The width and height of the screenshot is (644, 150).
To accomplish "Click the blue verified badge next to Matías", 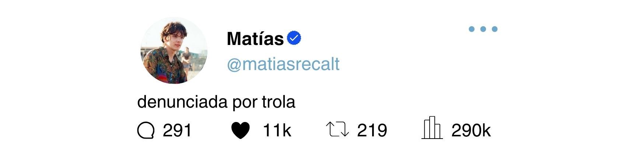I will pyautogui.click(x=294, y=38).
